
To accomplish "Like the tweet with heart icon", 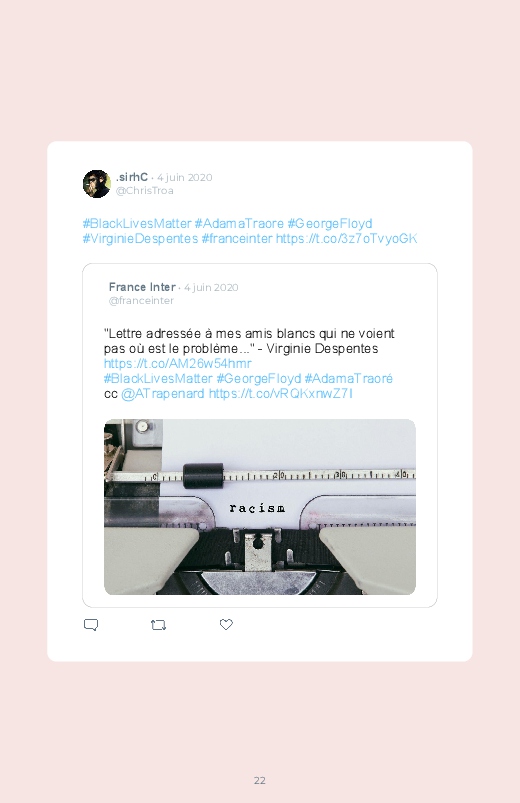I will pos(226,624).
